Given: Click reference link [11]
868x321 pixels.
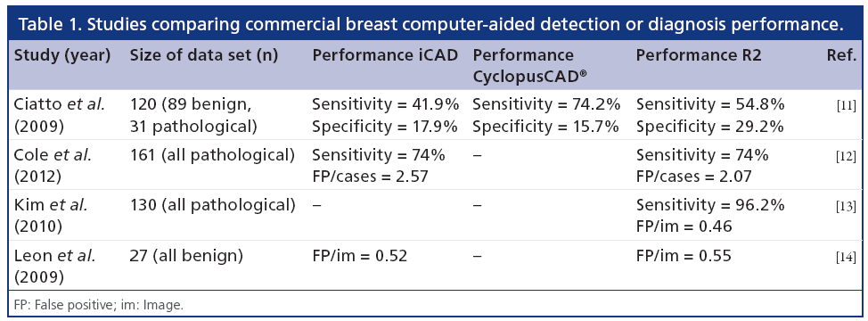Looking at the screenshot, I should [848, 104].
